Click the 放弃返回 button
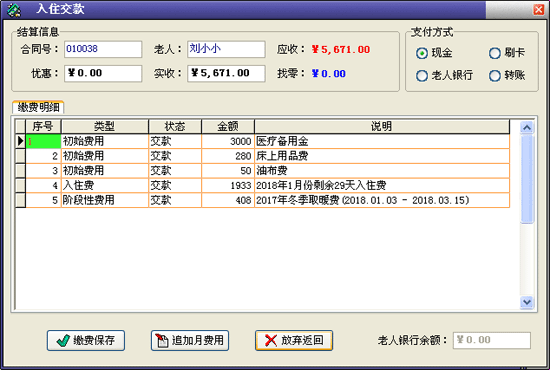Screen dimensions: 550x370 click(294, 340)
